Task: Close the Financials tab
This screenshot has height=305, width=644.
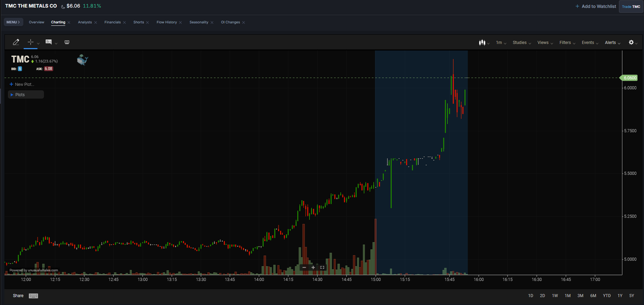Action: (125, 23)
